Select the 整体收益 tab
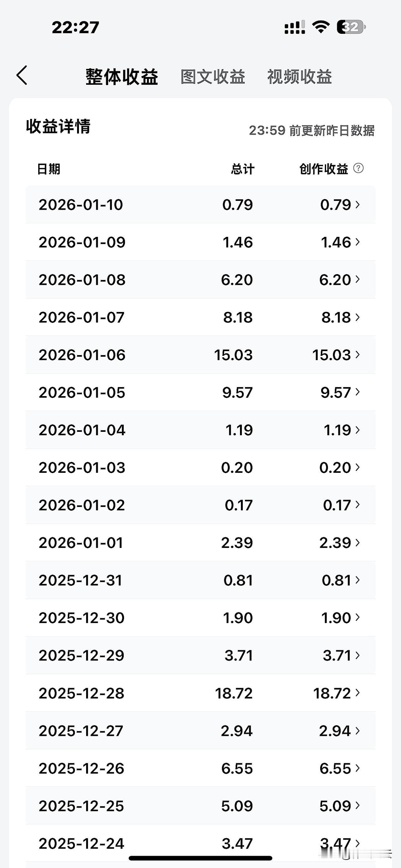 pyautogui.click(x=122, y=77)
